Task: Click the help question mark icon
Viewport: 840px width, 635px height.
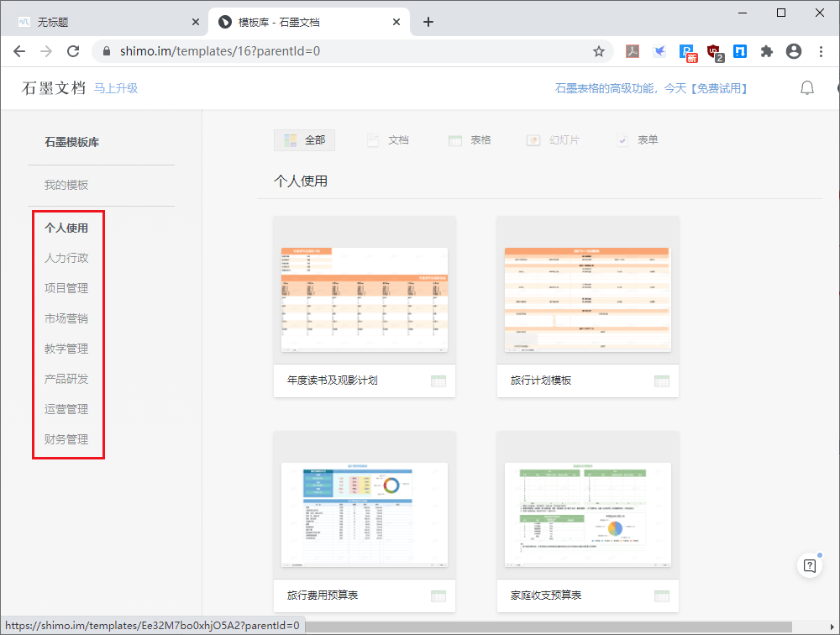Action: [809, 566]
